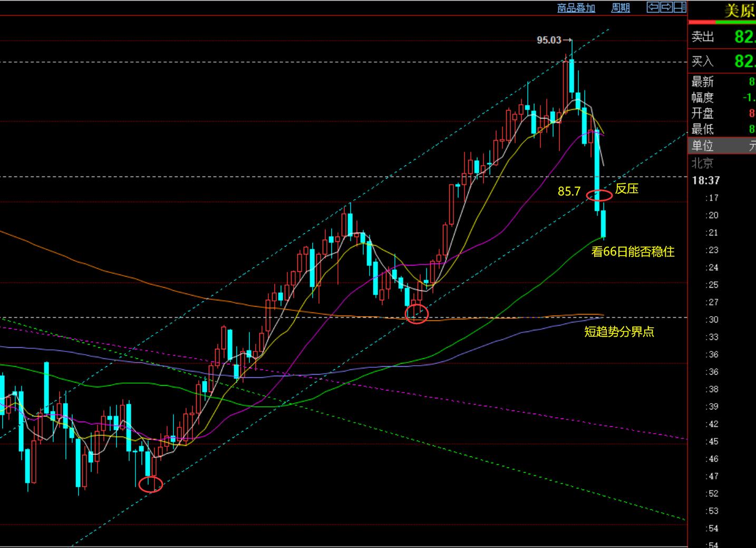Click the red-green buy/sell ratio bar
The width and height of the screenshot is (756, 548).
pos(722,22)
